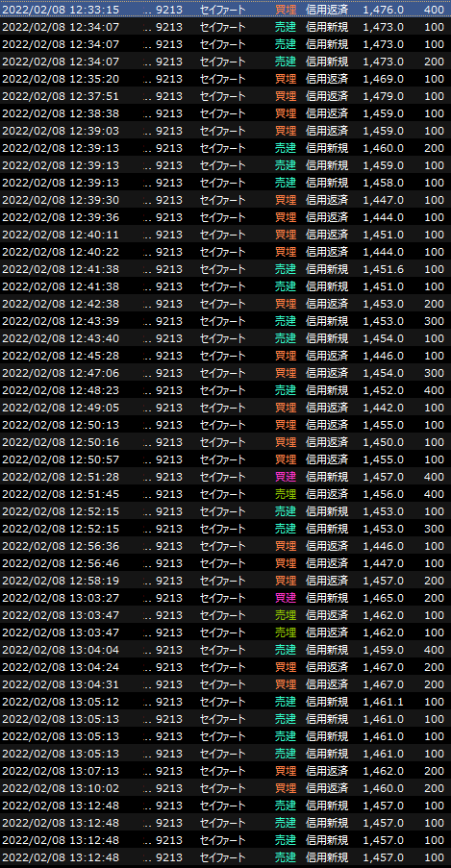Image resolution: width=451 pixels, height=868 pixels.
Task: Select the 12:56:36 timestamp
Action: point(61,546)
